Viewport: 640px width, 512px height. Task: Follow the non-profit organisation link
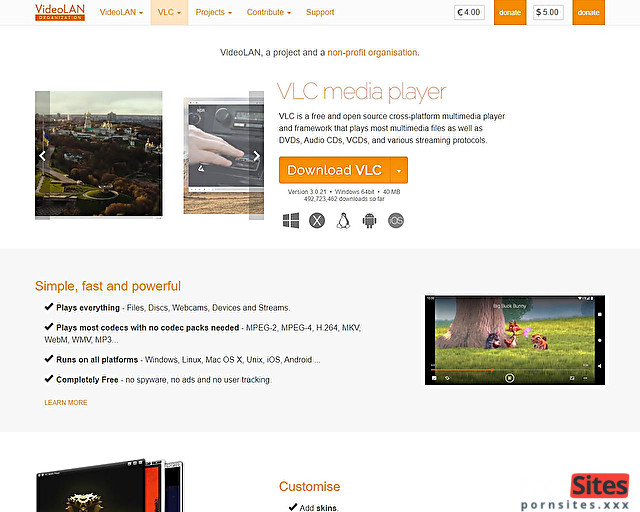point(372,52)
